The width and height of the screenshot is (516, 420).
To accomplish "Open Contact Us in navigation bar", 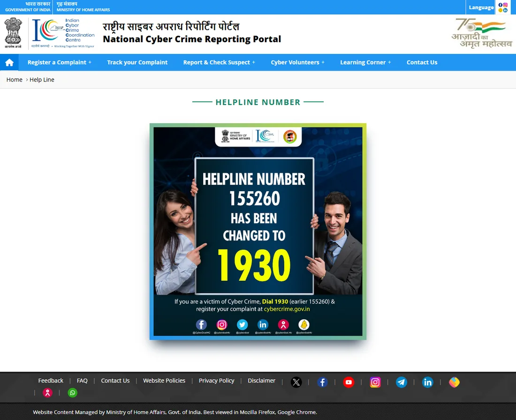I will click(422, 62).
